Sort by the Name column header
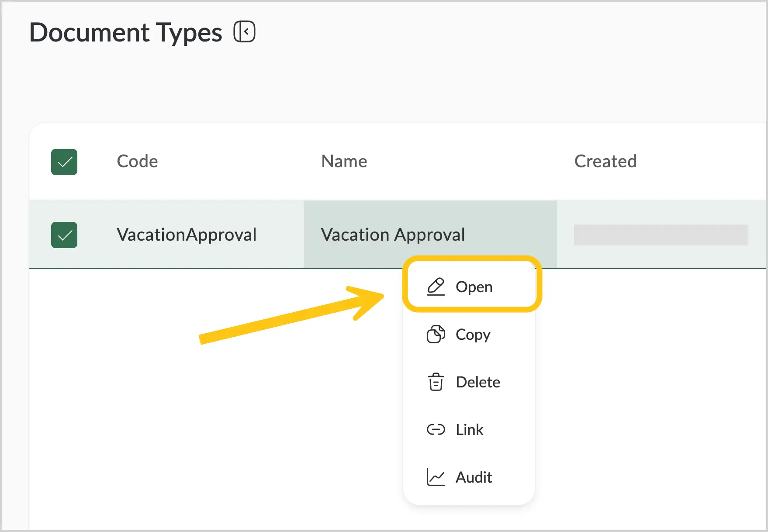 [x=344, y=162]
